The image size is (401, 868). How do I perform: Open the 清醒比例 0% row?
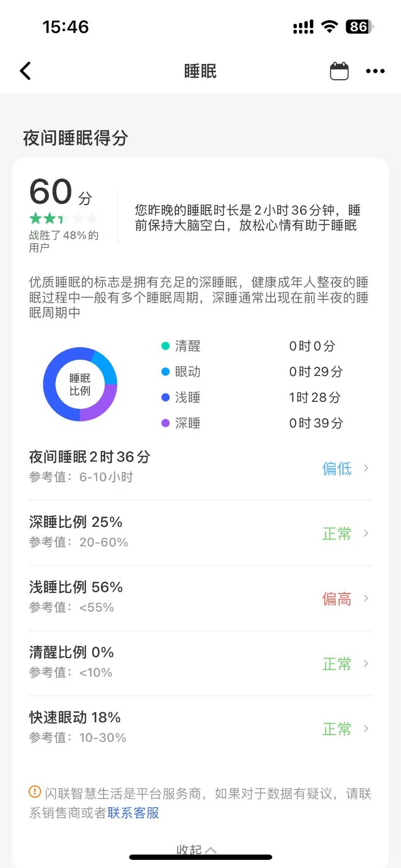(x=200, y=663)
